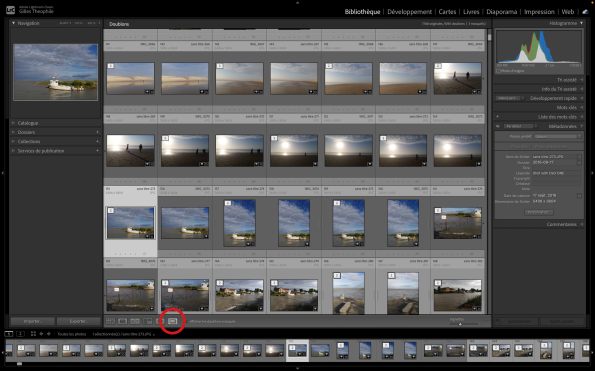Click the filmstrip horizontal scrollbar thumb

click(19, 364)
